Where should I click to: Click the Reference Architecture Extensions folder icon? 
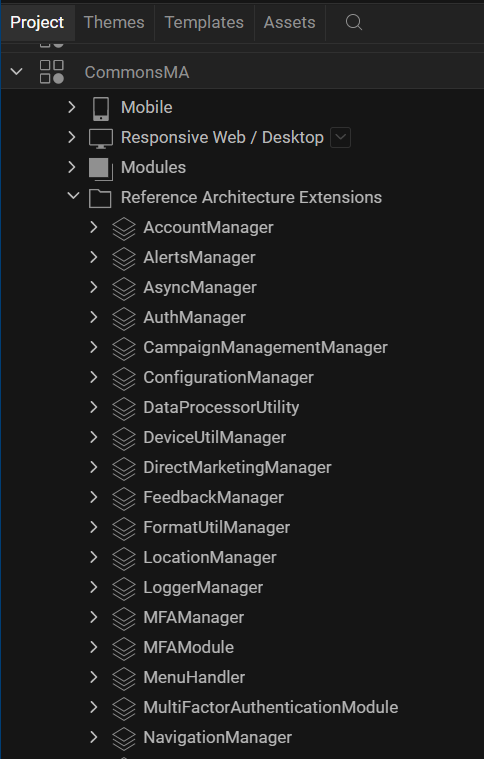[x=100, y=198]
